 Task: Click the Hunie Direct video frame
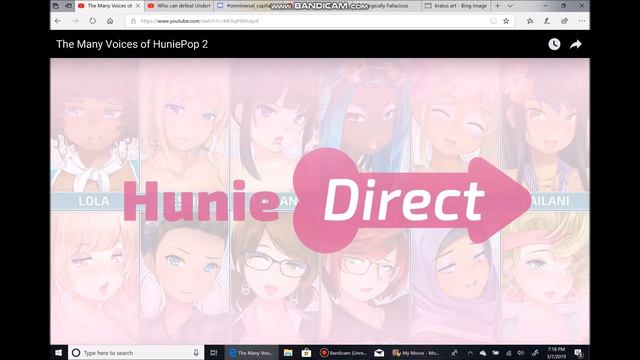coord(320,201)
